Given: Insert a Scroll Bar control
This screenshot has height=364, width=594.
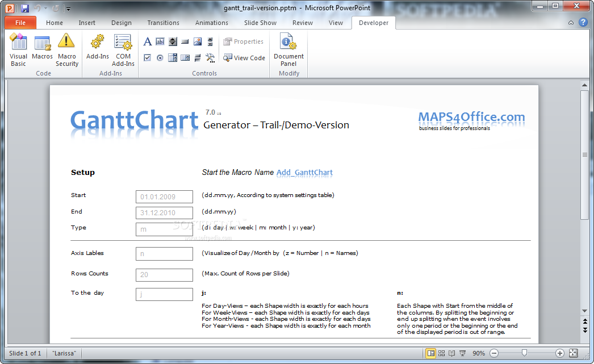Looking at the screenshot, I should point(210,41).
